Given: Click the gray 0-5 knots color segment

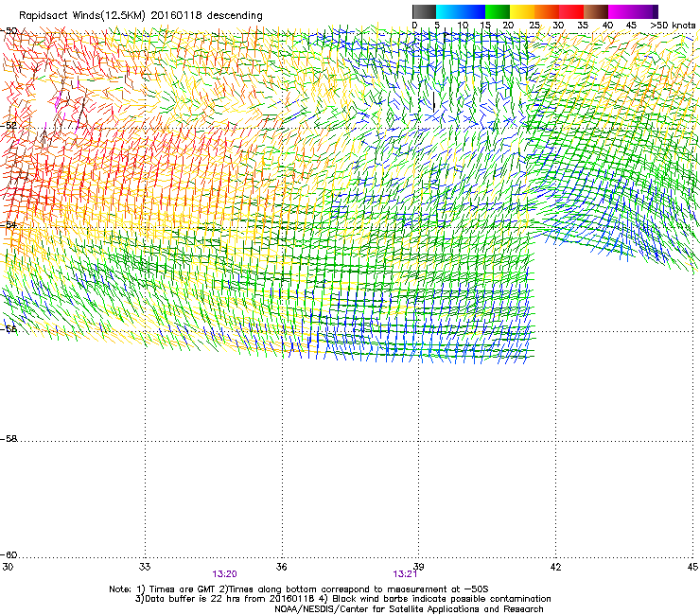Looking at the screenshot, I should click(x=424, y=11).
